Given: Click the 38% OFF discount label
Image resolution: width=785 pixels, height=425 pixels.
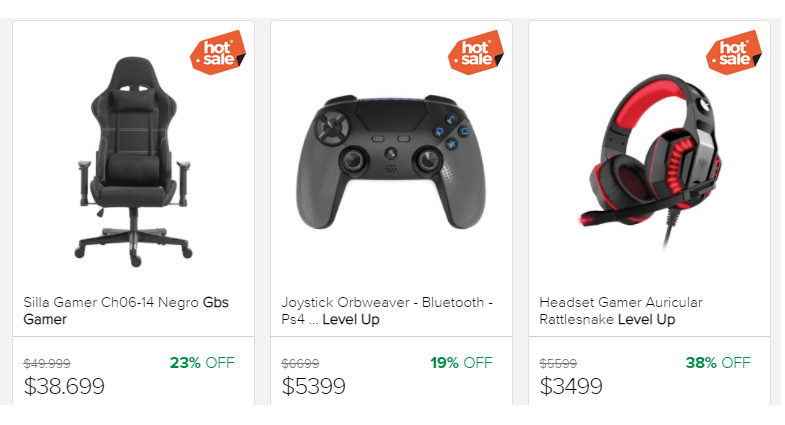Looking at the screenshot, I should coord(717,363).
